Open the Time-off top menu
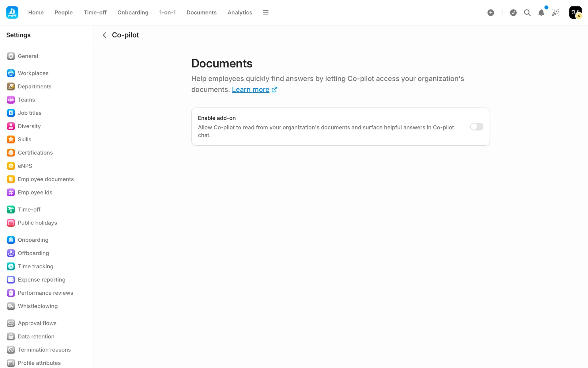Screen dimensions: 588x368 [95, 13]
